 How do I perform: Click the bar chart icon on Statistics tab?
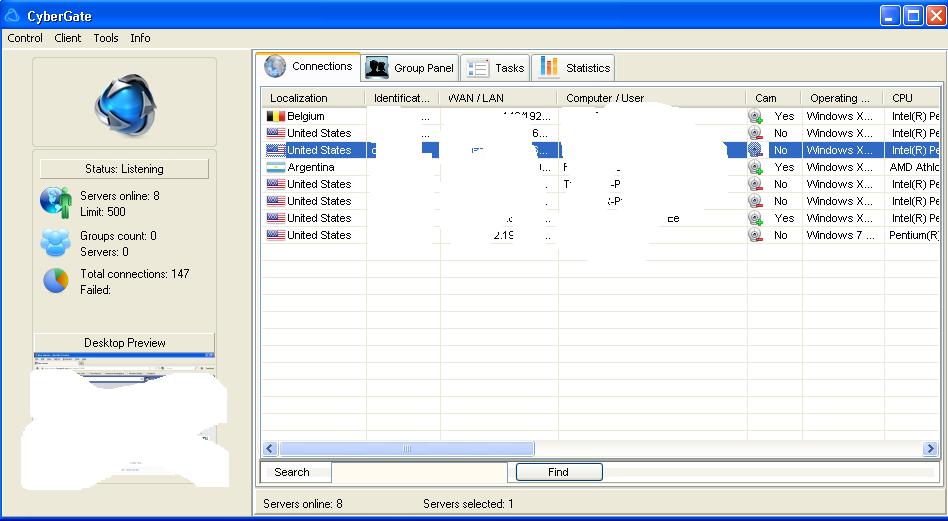(549, 67)
